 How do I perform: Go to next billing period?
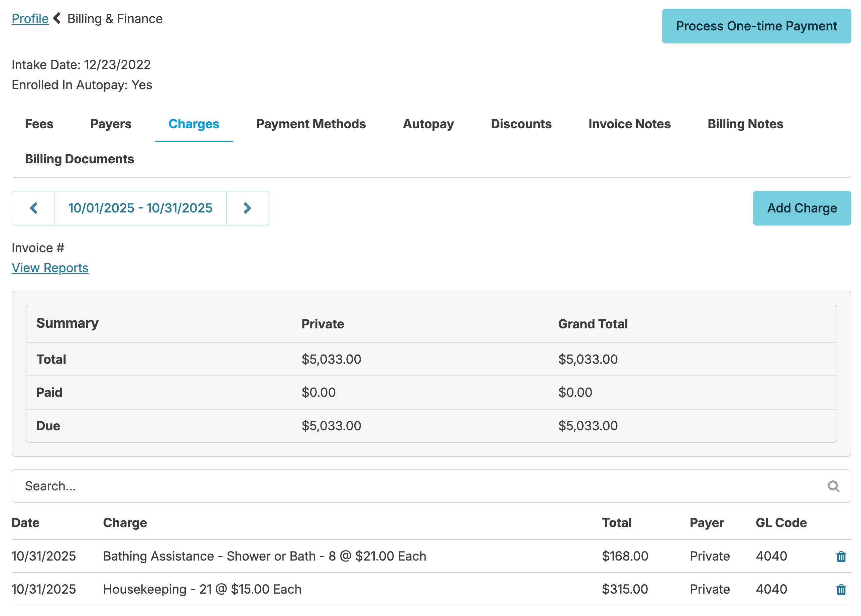coord(247,208)
